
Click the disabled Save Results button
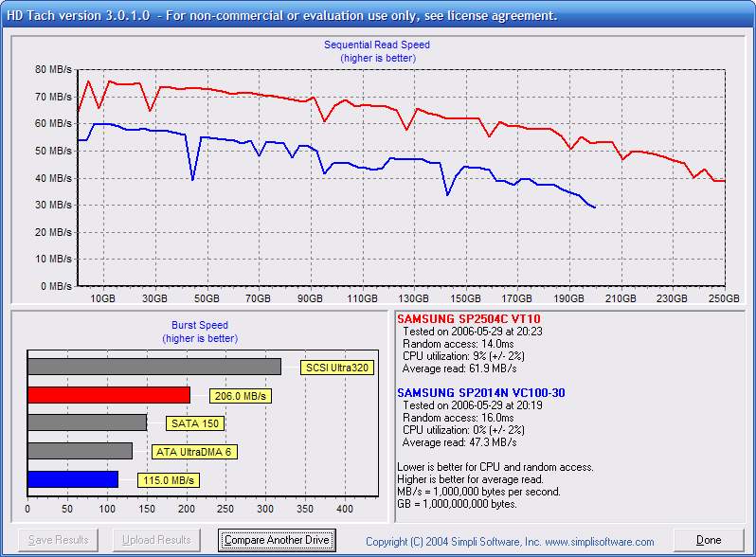tap(59, 540)
